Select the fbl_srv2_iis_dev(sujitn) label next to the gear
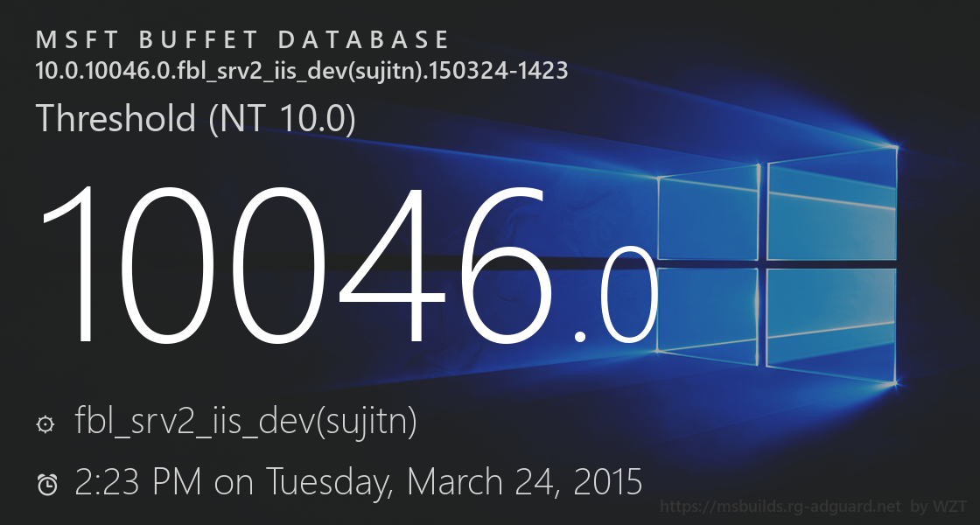Image resolution: width=980 pixels, height=525 pixels. coord(246,423)
